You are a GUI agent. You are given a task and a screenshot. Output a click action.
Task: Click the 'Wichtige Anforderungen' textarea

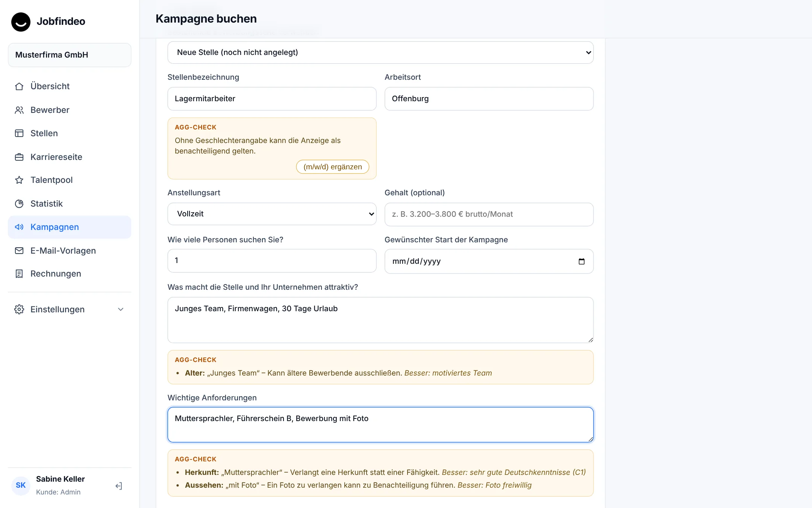380,424
